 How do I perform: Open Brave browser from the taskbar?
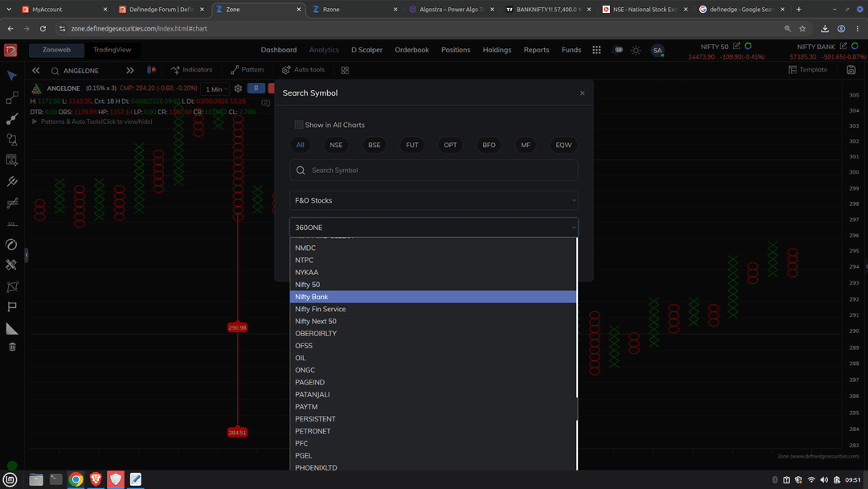tap(96, 479)
